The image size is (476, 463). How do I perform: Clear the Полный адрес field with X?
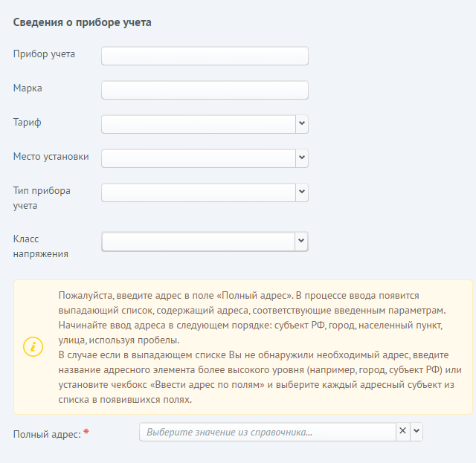[402, 431]
